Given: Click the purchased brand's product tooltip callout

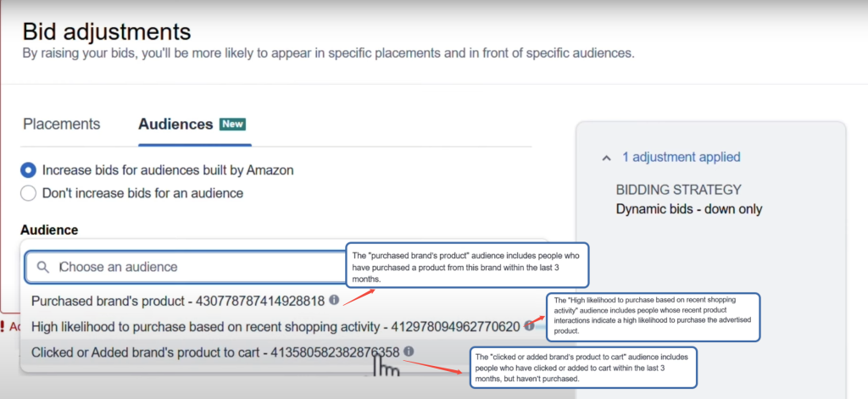Looking at the screenshot, I should pos(467,266).
